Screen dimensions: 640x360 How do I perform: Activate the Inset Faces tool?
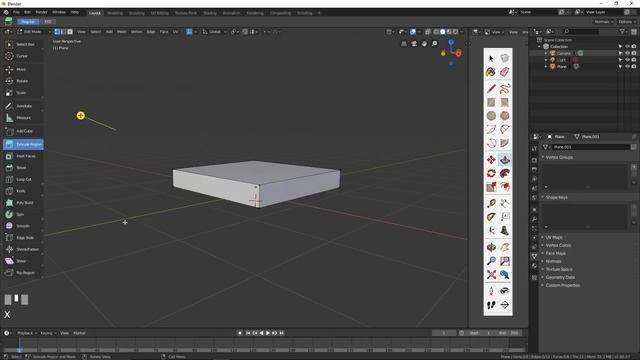click(x=23, y=156)
